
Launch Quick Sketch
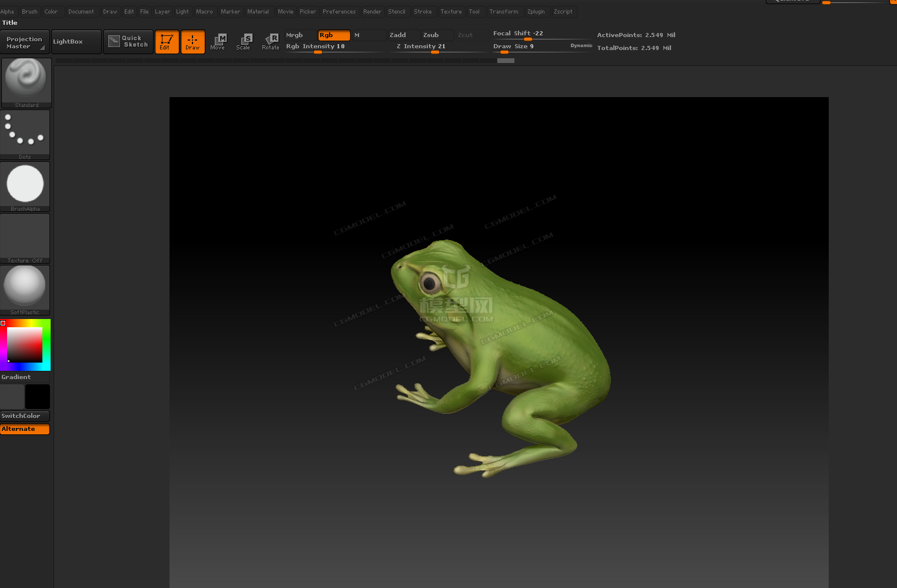(x=128, y=42)
